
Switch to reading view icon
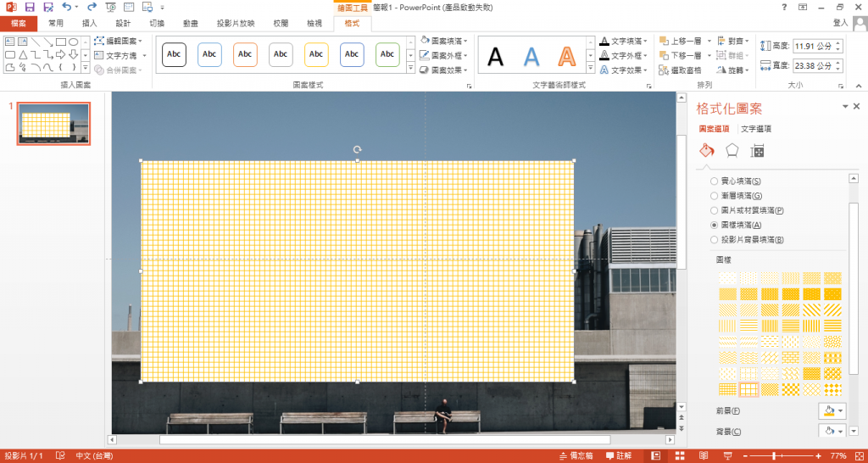click(703, 455)
